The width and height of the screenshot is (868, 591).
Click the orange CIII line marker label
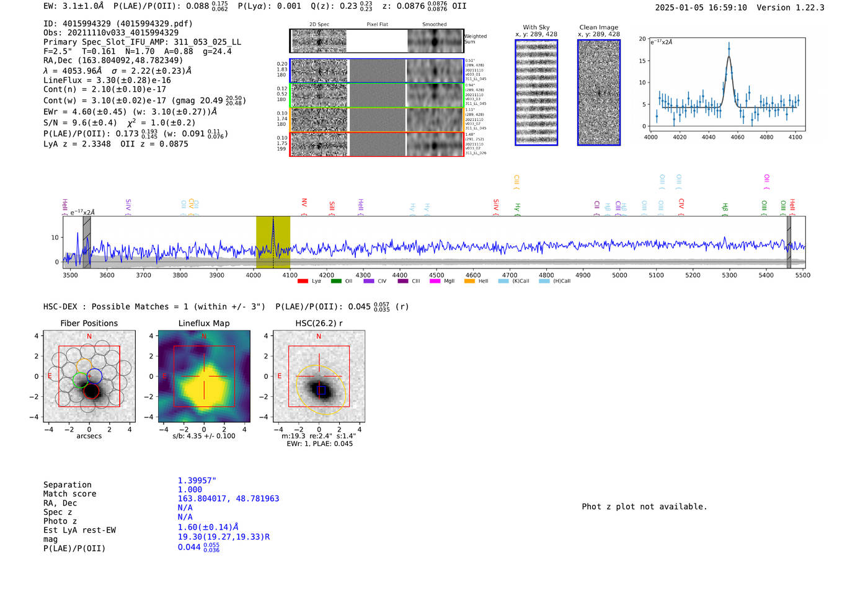pyautogui.click(x=516, y=182)
